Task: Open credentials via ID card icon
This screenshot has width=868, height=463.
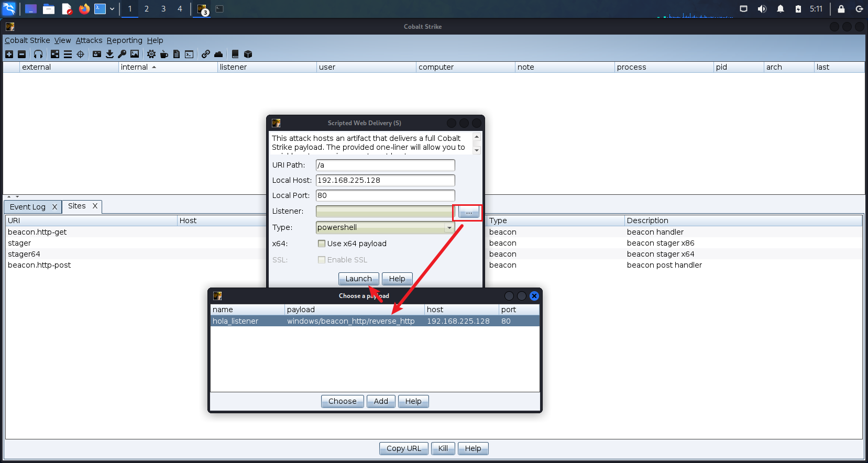Action: (x=97, y=54)
